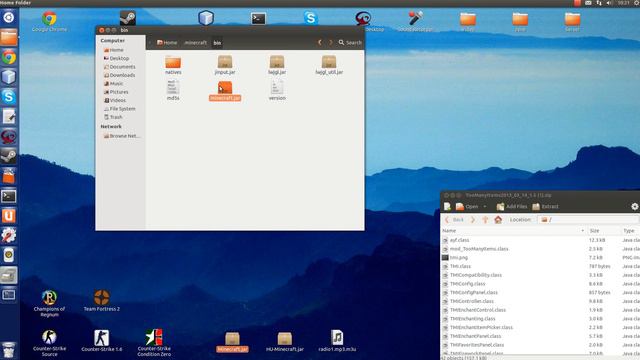Click .minecraft in the path bar

click(195, 42)
